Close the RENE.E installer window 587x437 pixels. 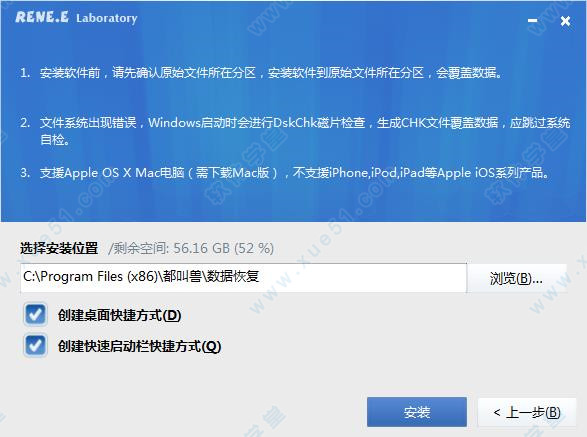(565, 21)
